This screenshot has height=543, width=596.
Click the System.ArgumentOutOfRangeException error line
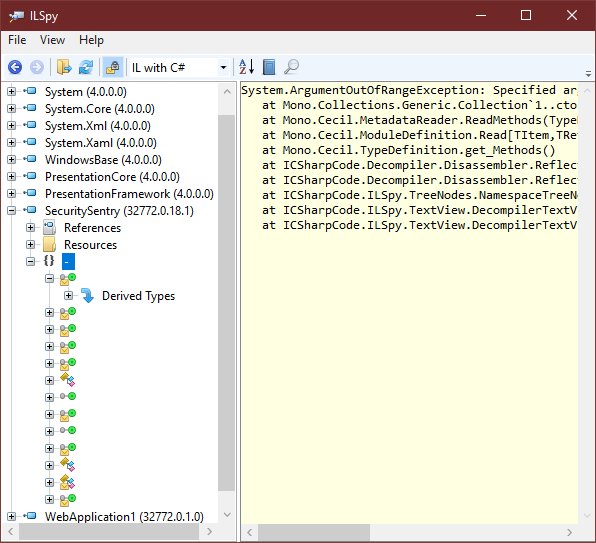click(409, 90)
